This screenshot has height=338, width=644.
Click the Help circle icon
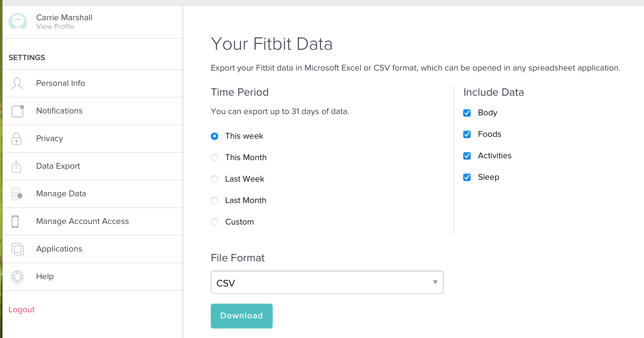pyautogui.click(x=17, y=276)
